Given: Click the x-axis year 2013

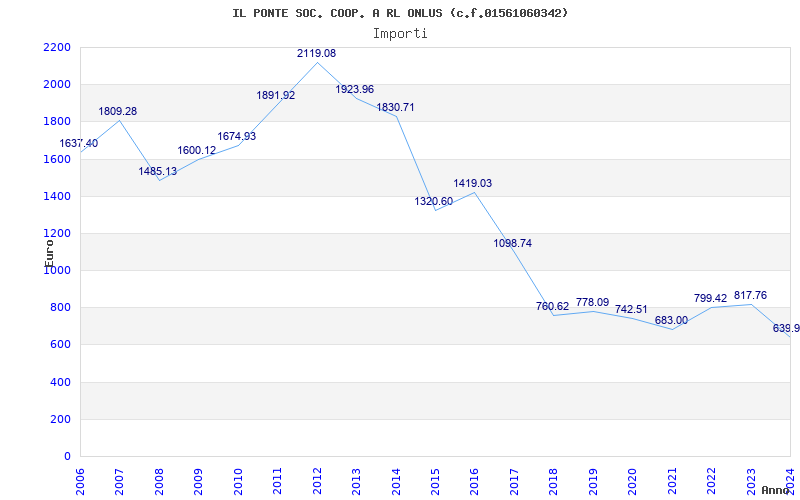Looking at the screenshot, I should pyautogui.click(x=357, y=481).
